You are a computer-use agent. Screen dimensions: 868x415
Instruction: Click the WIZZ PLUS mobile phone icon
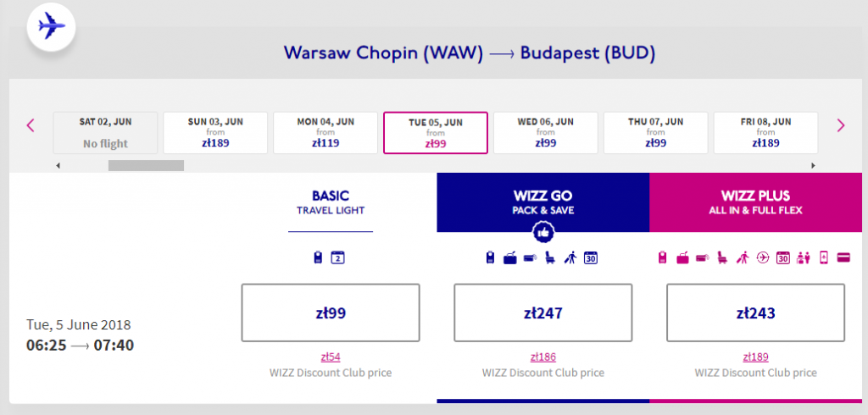[824, 257]
